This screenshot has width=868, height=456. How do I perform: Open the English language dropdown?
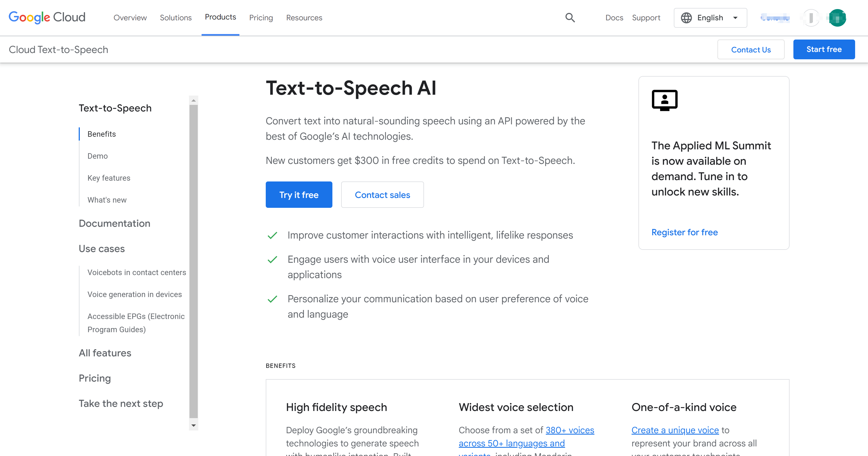(x=711, y=18)
